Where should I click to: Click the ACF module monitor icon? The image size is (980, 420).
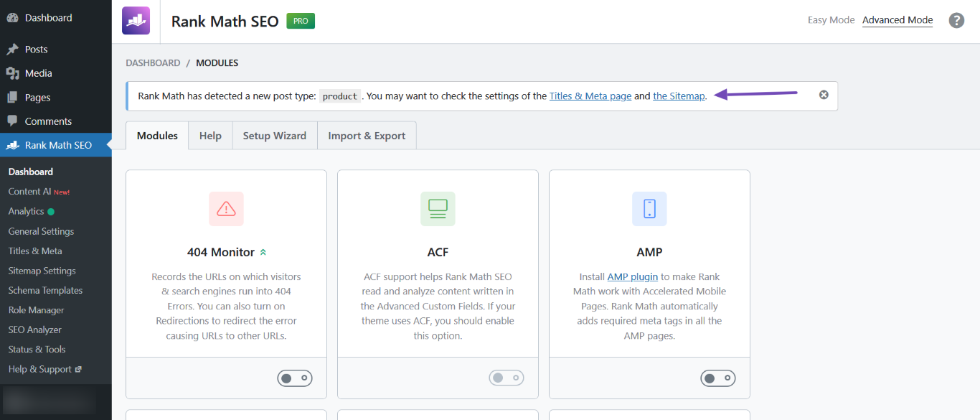pos(438,209)
